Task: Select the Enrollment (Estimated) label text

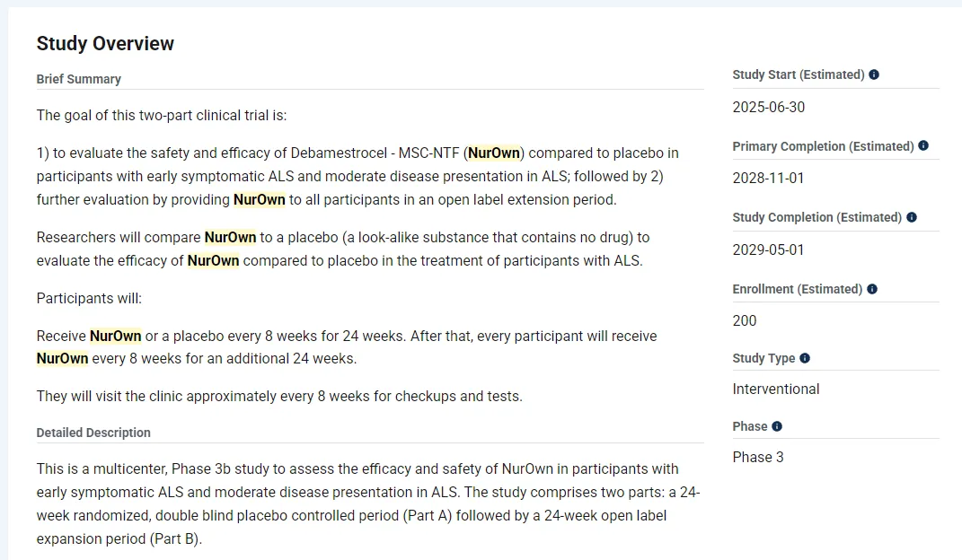Action: [x=797, y=289]
